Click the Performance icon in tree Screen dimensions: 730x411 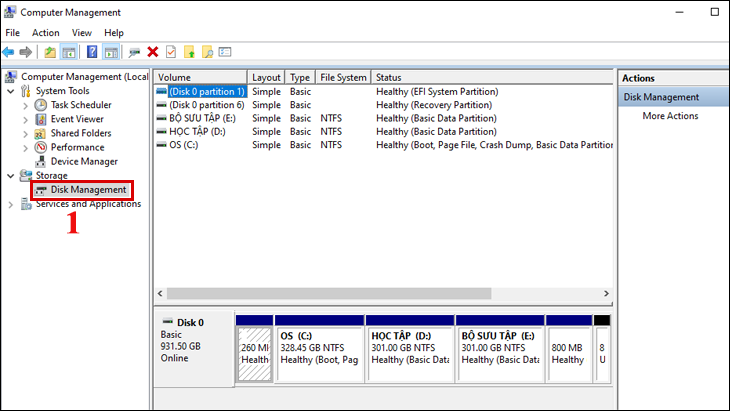[x=41, y=148]
